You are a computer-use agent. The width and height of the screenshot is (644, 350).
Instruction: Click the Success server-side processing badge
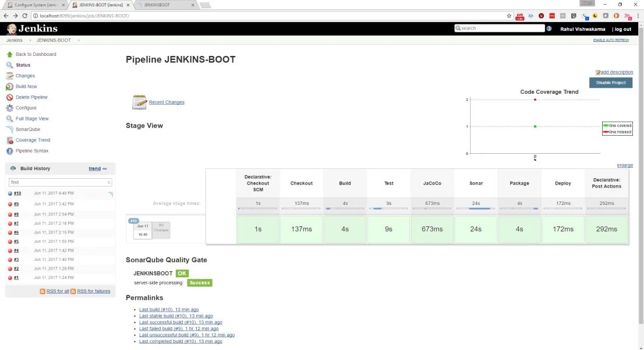pos(200,282)
